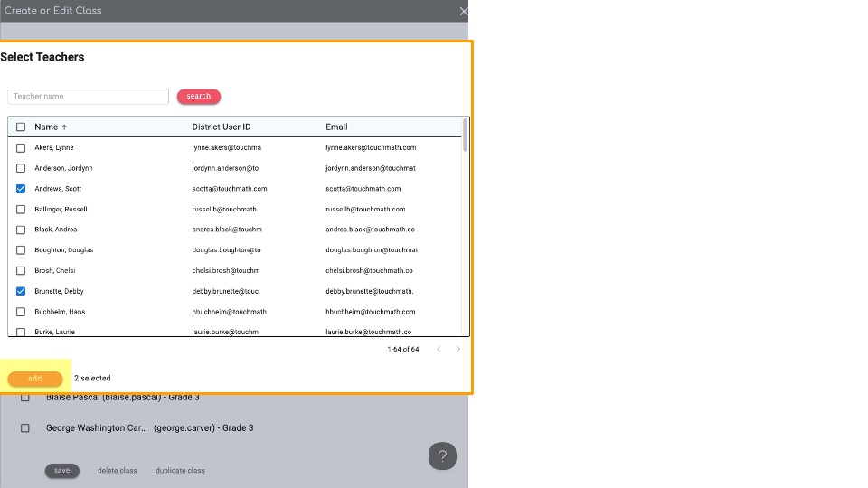Sort by the Name column header
Image resolution: width=868 pixels, height=488 pixels.
(46, 127)
